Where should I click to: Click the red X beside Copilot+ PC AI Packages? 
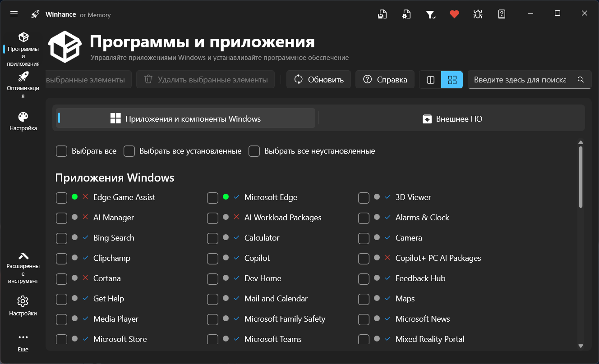click(x=387, y=258)
